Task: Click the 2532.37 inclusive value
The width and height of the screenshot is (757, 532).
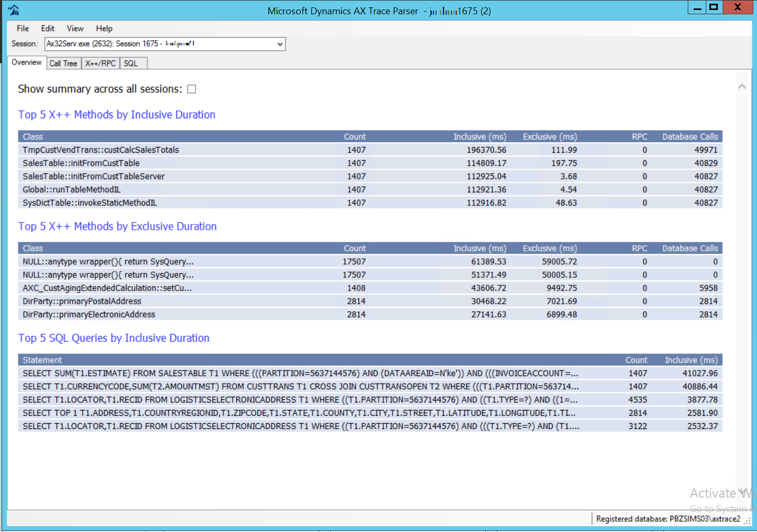Action: pos(703,426)
